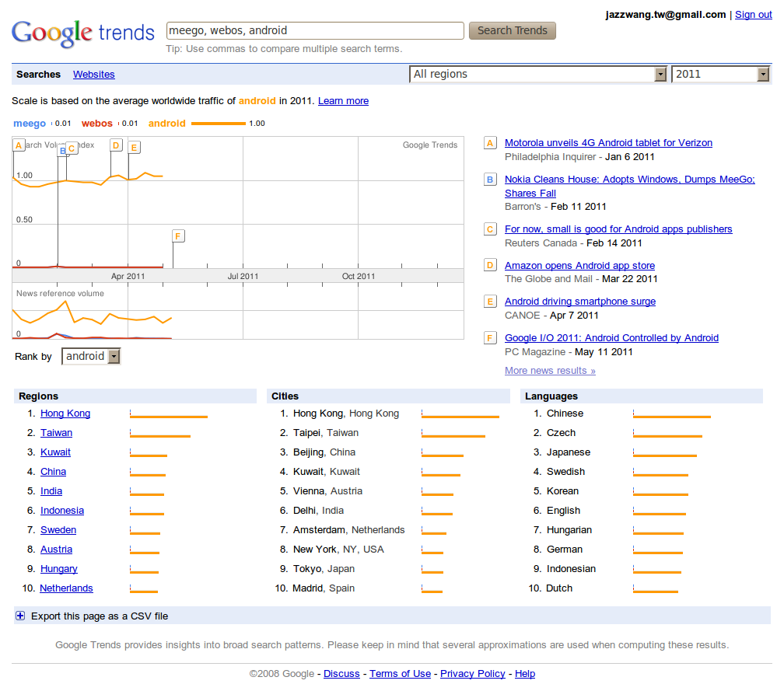Viewport: 784px width, 698px height.
Task: Click the Netherlands region link
Action: [x=67, y=588]
